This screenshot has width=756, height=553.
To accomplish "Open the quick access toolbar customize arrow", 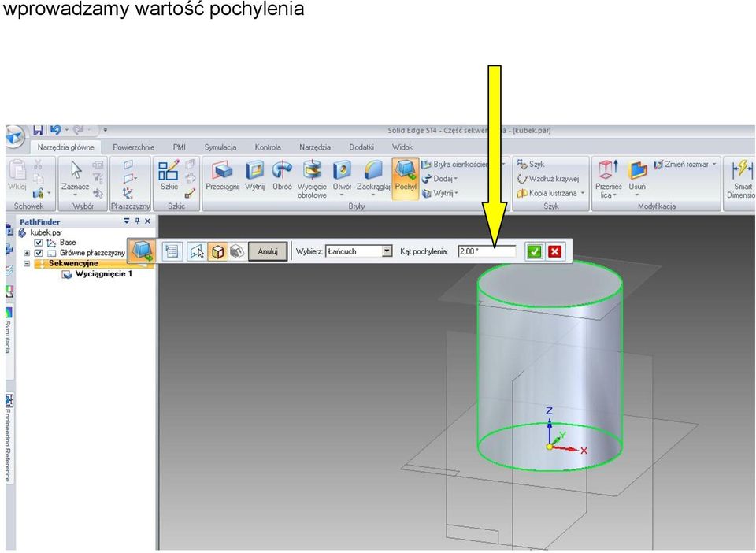I will (105, 130).
